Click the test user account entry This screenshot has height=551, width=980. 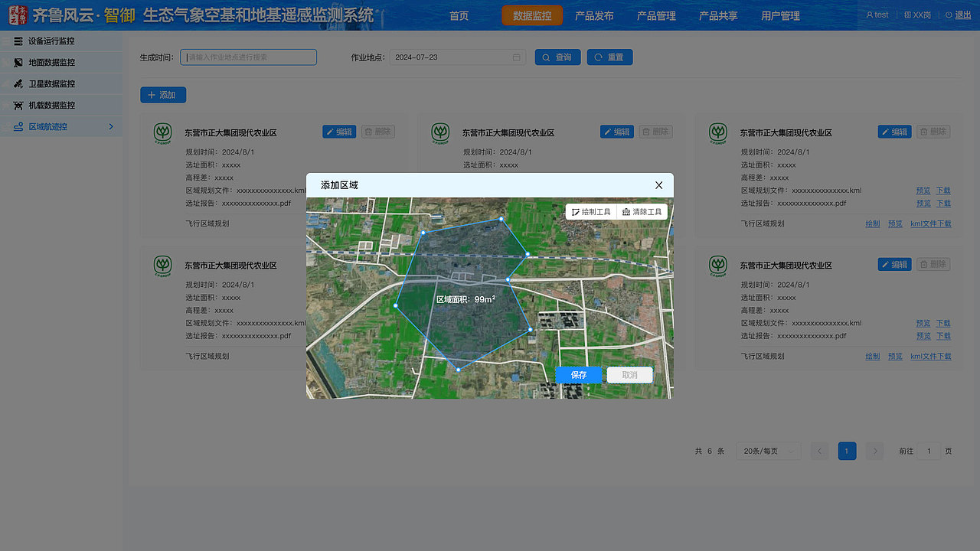877,15
